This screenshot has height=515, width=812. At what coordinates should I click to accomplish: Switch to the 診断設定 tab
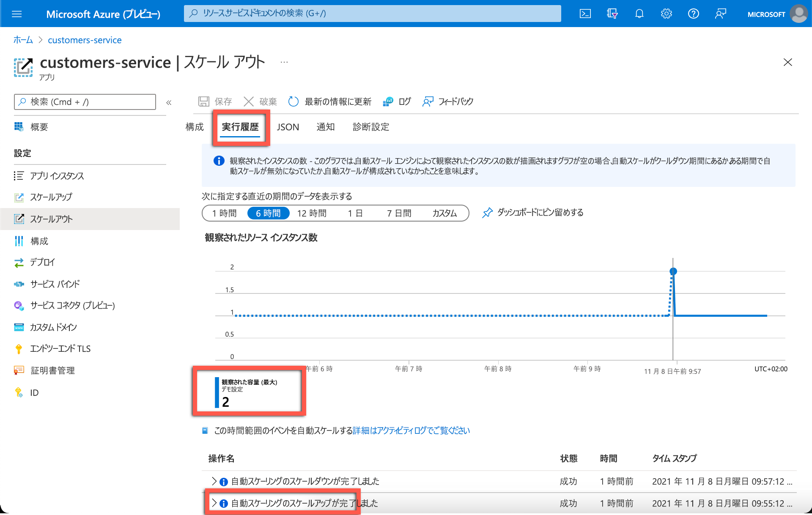[370, 127]
